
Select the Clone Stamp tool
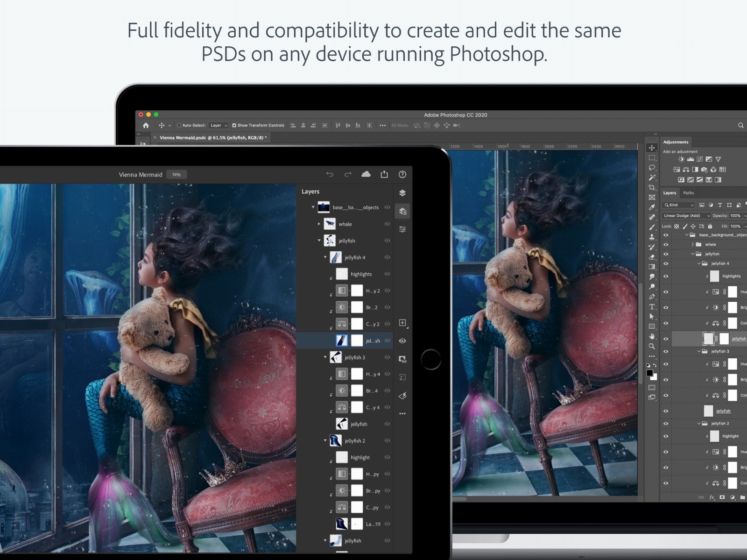652,237
